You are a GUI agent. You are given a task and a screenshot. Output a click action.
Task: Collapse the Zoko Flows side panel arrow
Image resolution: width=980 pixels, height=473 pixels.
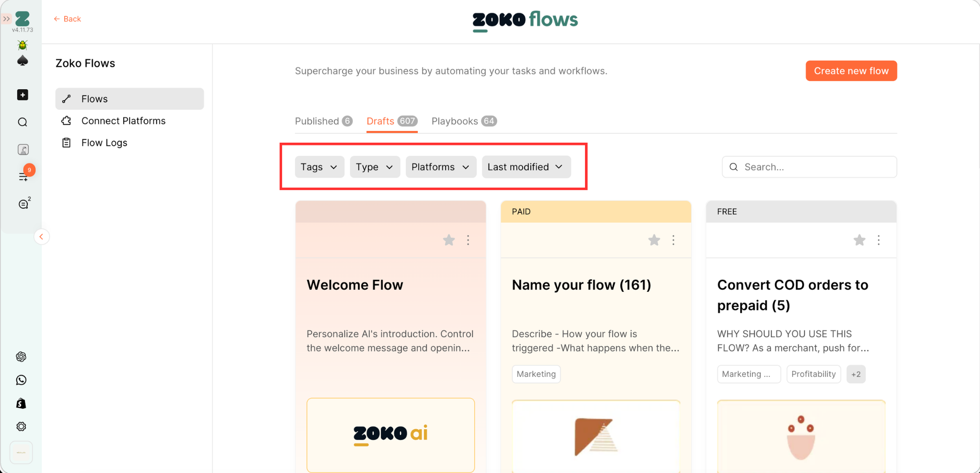41,237
